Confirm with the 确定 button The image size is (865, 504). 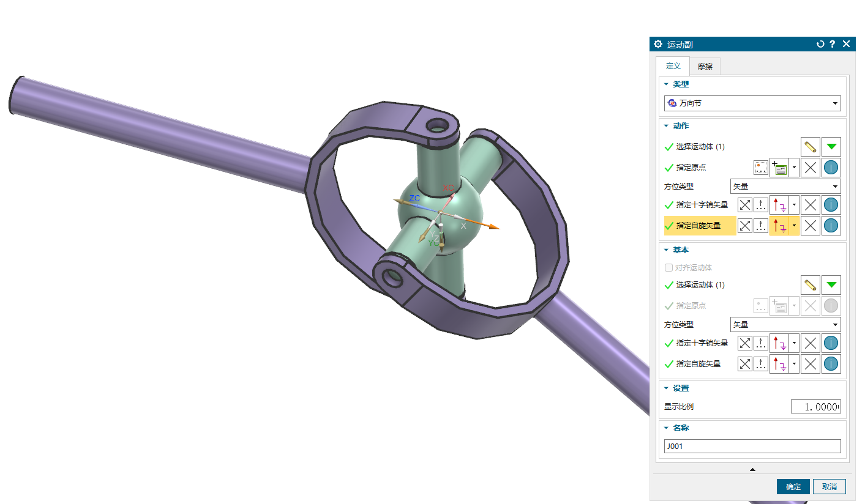[x=793, y=487]
